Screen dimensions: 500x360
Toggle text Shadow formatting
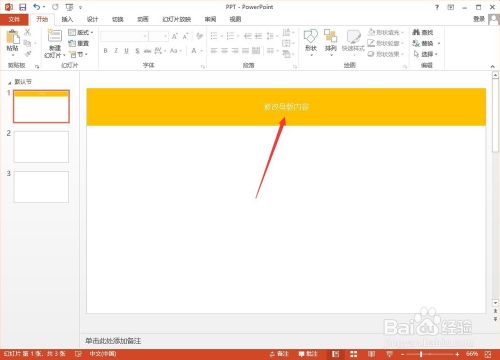click(x=137, y=51)
